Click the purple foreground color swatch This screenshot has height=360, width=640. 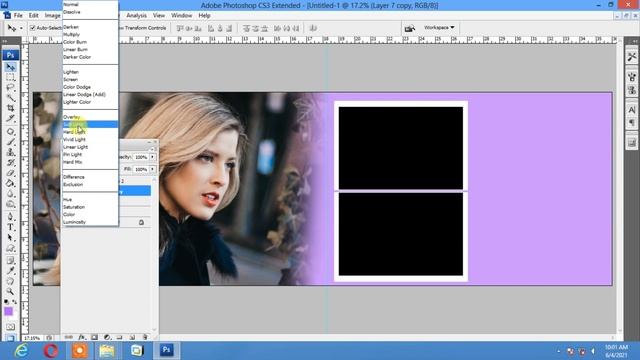point(8,311)
